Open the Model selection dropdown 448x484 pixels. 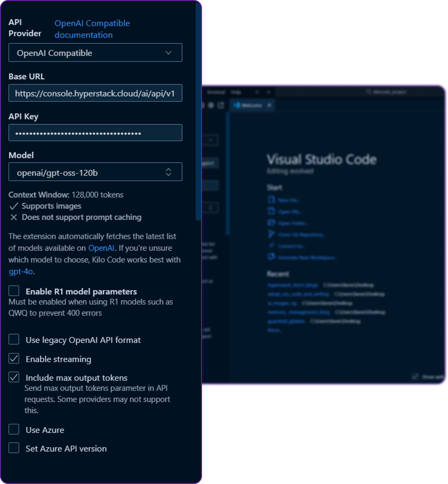point(95,172)
